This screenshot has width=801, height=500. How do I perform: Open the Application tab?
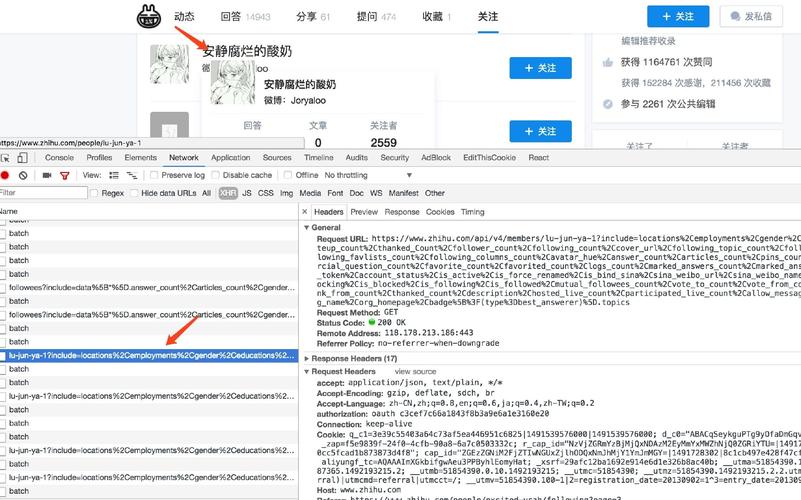[x=230, y=158]
